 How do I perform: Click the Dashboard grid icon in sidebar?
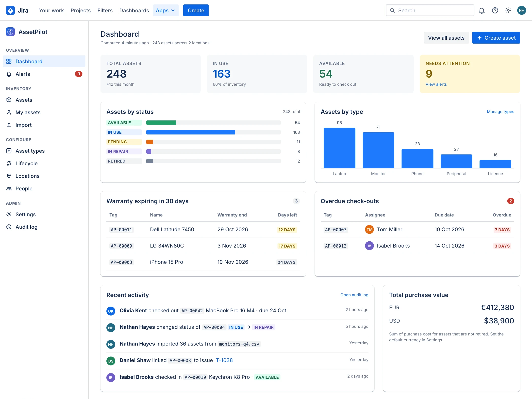click(9, 61)
